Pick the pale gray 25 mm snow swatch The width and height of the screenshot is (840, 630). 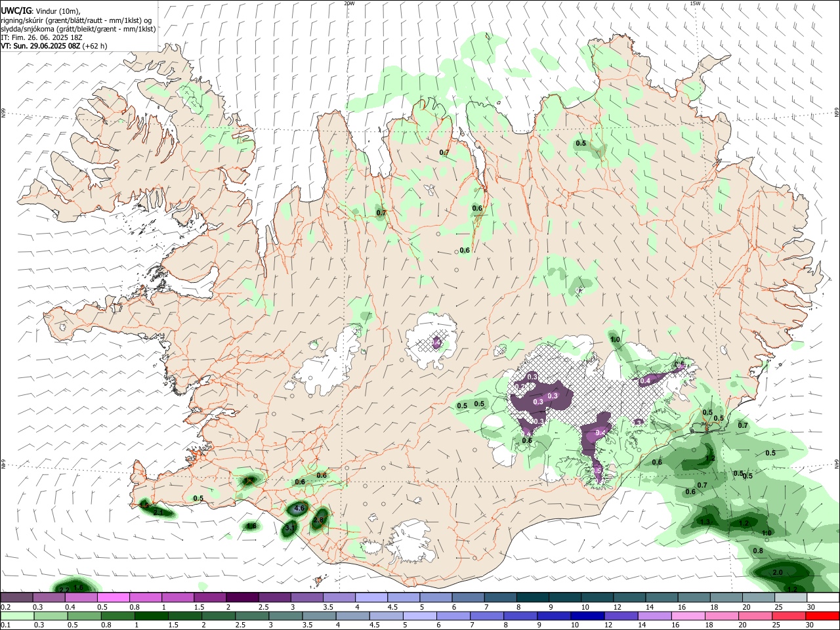[x=791, y=598]
